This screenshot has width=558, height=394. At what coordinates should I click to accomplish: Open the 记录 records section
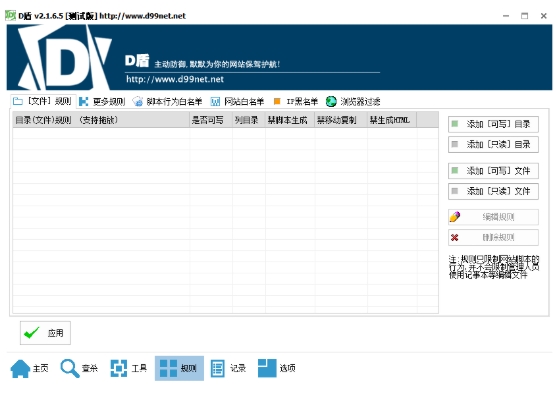tap(228, 368)
